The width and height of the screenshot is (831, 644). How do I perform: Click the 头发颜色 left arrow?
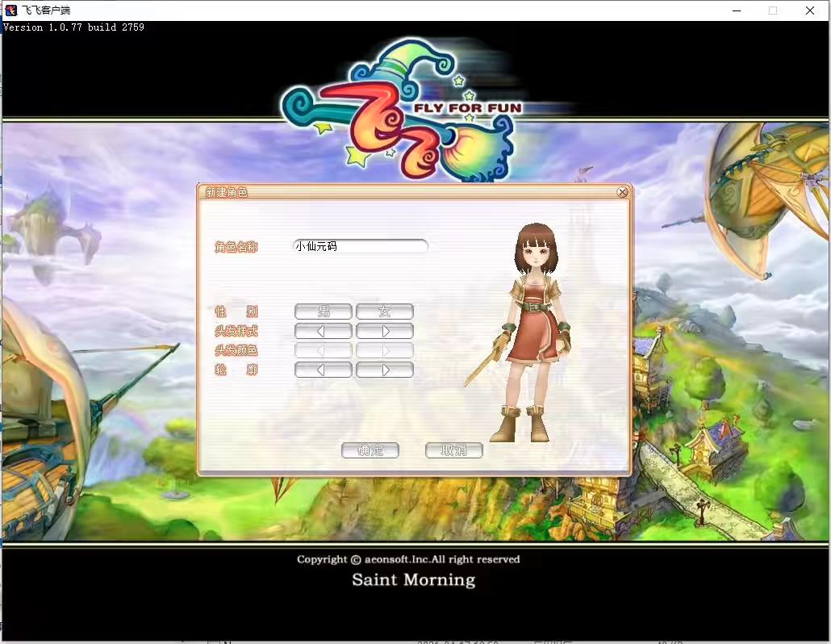click(323, 351)
